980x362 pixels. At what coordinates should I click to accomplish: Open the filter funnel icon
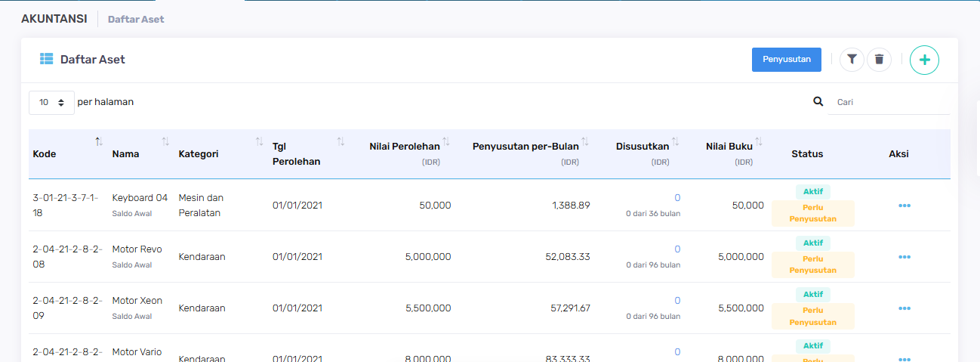[852, 59]
